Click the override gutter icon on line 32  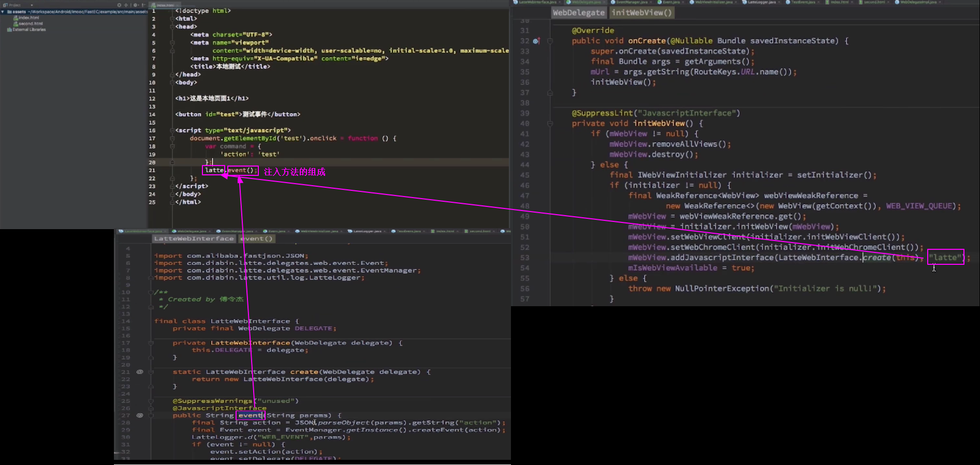(x=536, y=41)
